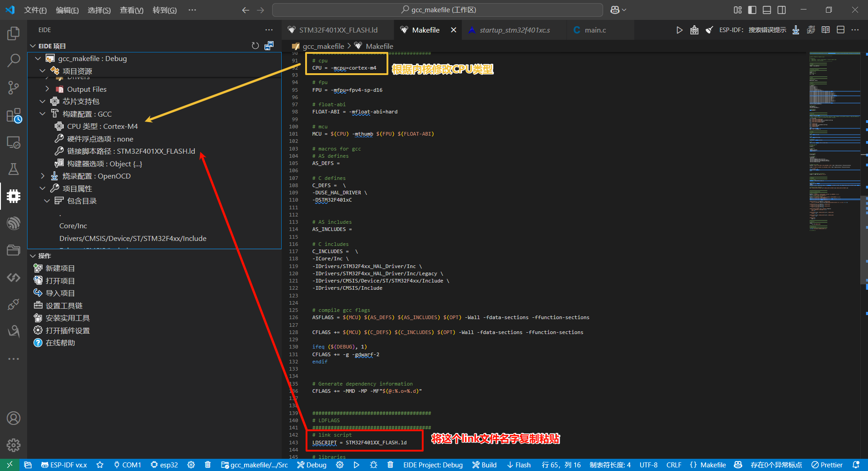Image resolution: width=868 pixels, height=471 pixels.
Task: Click the Split Editor icon in the editor toolbar
Action: (840, 30)
